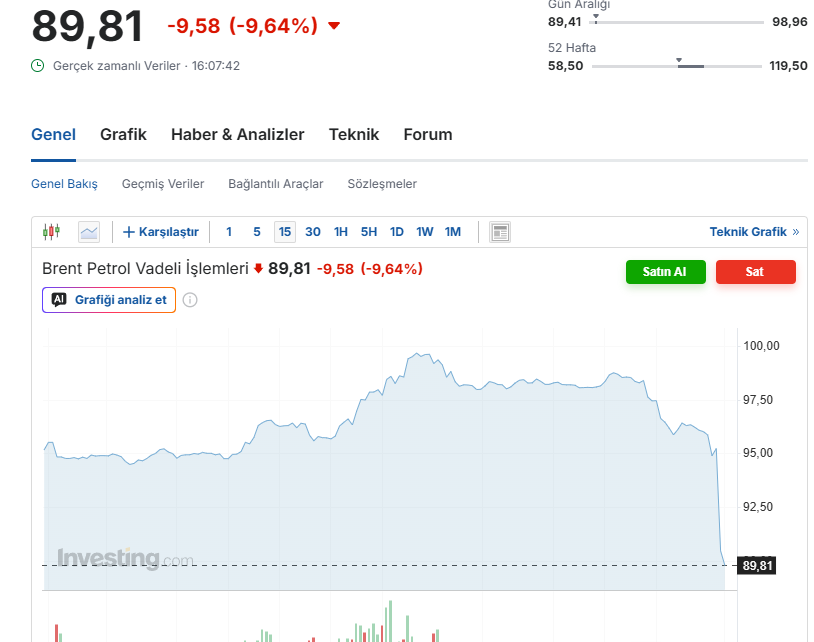Open the news overlay icon in chart toolbar
Image resolution: width=814 pixels, height=642 pixels.
pos(500,232)
